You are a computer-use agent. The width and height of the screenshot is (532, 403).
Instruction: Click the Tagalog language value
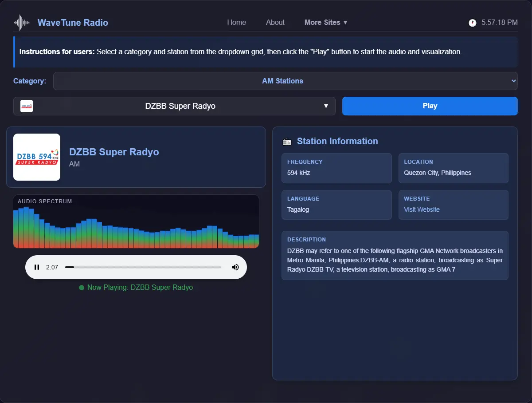coord(298,209)
